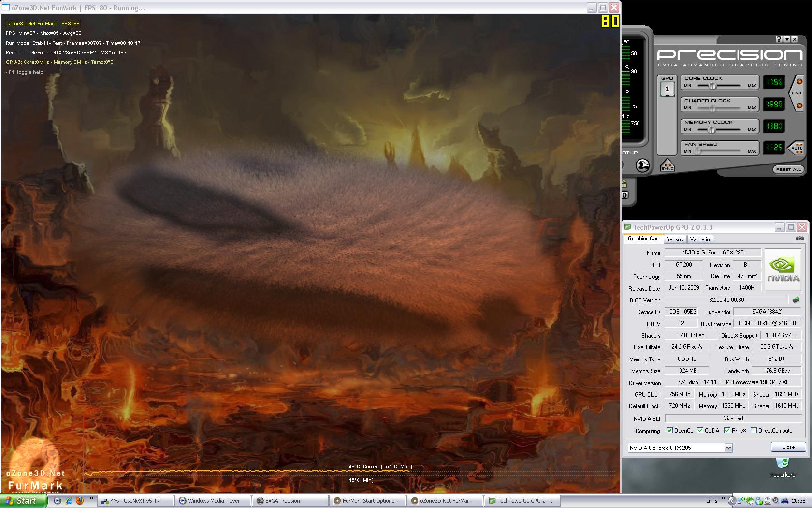The image size is (812, 508).
Task: Switch to oZone3D.Net FurMark taskbar button
Action: 445,501
